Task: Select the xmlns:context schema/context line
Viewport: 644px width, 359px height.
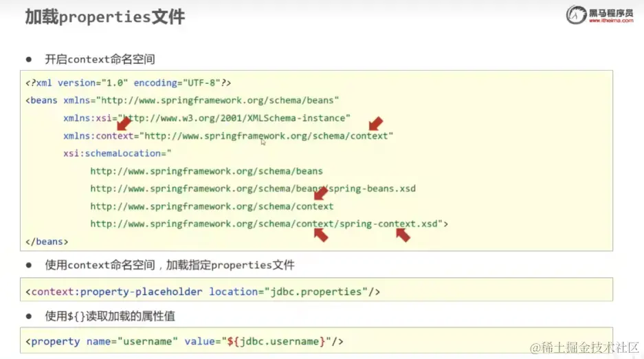Action: [228, 136]
